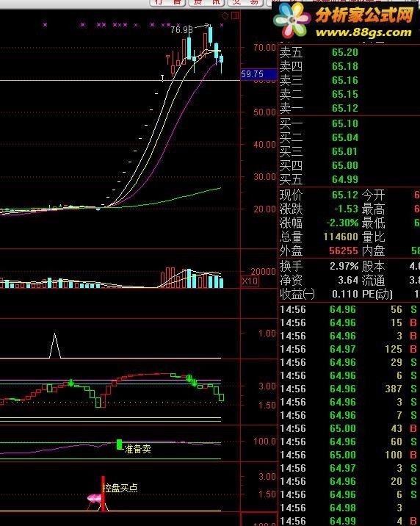Select the 卖一 price 65.12
420x526 pixels.
tap(345, 108)
